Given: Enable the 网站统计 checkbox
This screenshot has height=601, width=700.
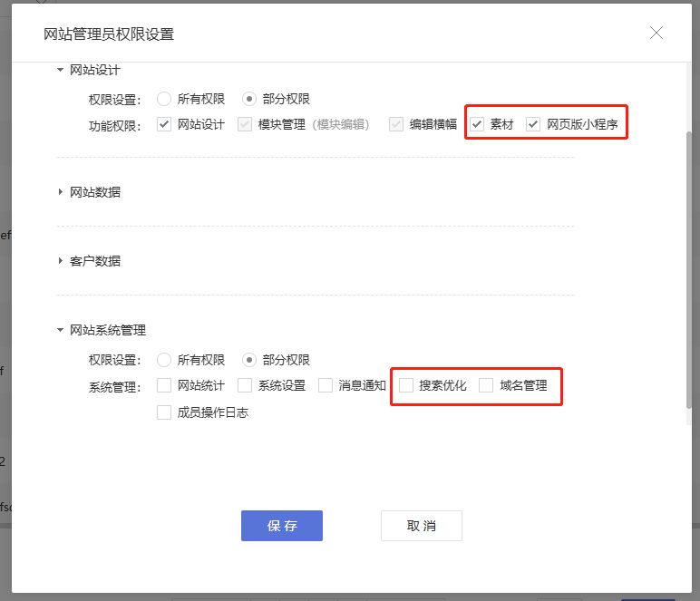Looking at the screenshot, I should click(x=164, y=385).
